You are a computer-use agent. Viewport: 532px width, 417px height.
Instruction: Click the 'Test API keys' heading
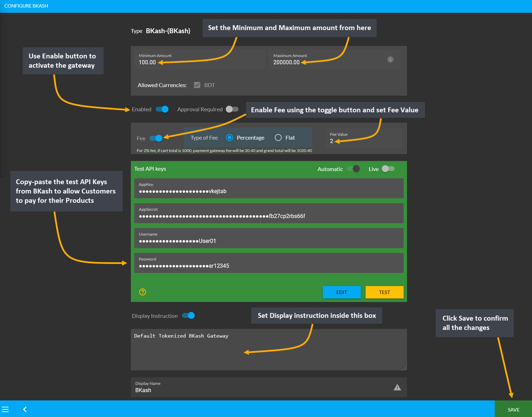150,169
